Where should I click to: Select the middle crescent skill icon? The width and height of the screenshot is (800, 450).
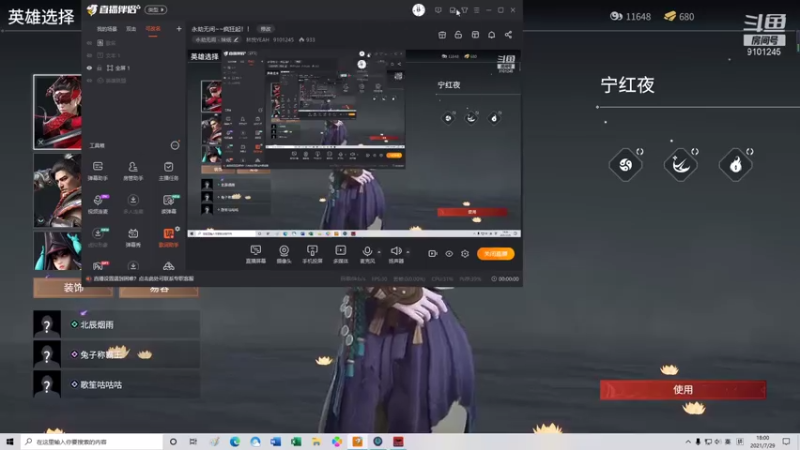pyautogui.click(x=680, y=164)
